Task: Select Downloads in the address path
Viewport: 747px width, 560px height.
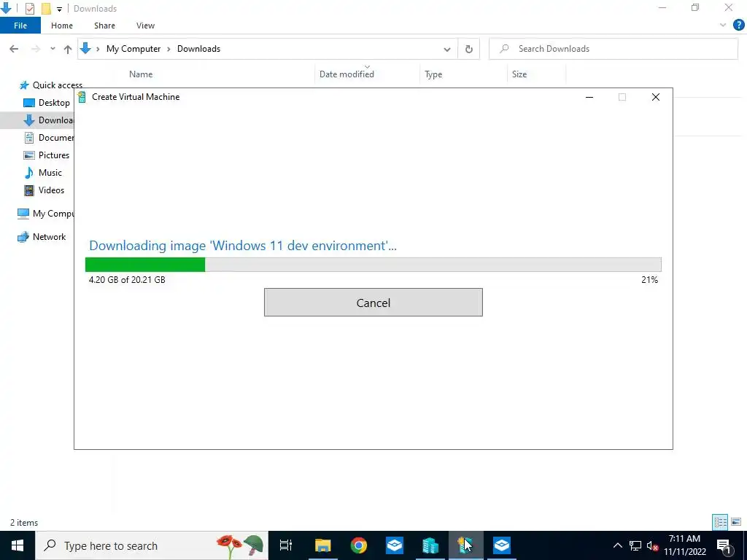Action: 198,49
